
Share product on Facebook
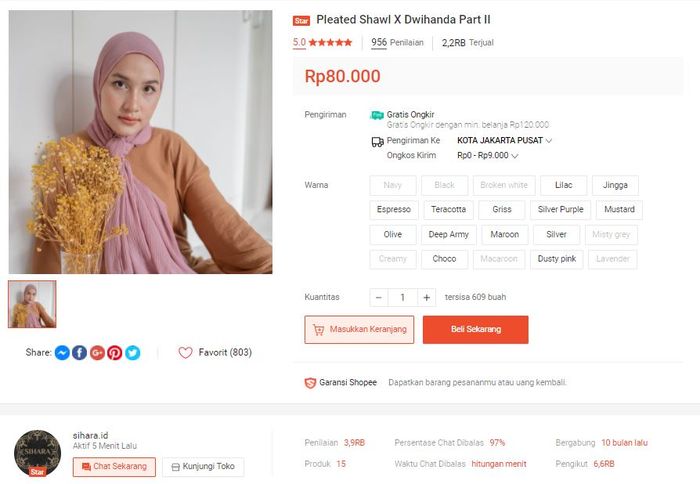(80, 353)
